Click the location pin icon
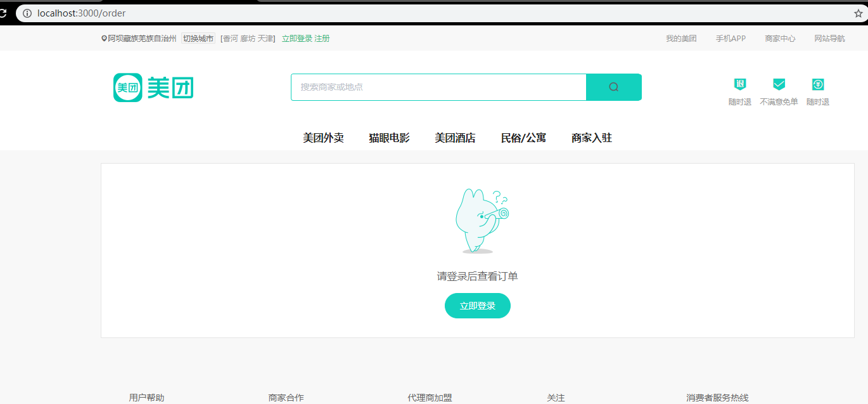 (x=105, y=38)
